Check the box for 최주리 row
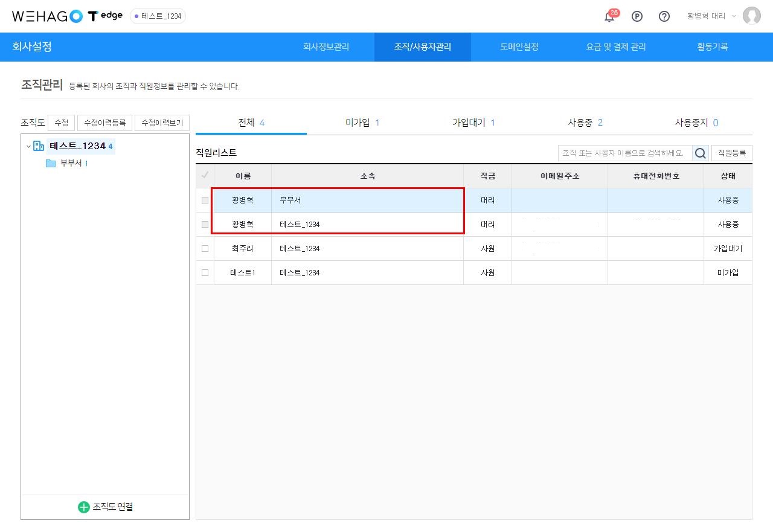The width and height of the screenshot is (773, 532). [205, 248]
